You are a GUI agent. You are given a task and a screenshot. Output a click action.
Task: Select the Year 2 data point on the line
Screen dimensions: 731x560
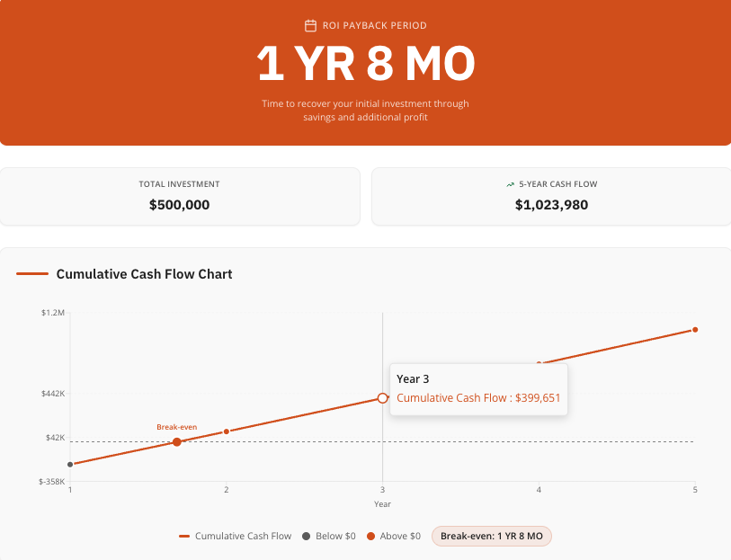pos(227,431)
